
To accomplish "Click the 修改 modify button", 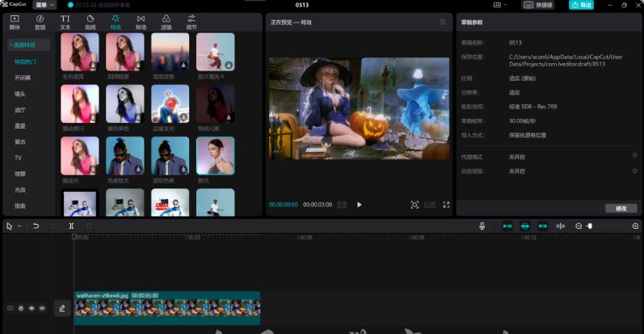I will (621, 209).
